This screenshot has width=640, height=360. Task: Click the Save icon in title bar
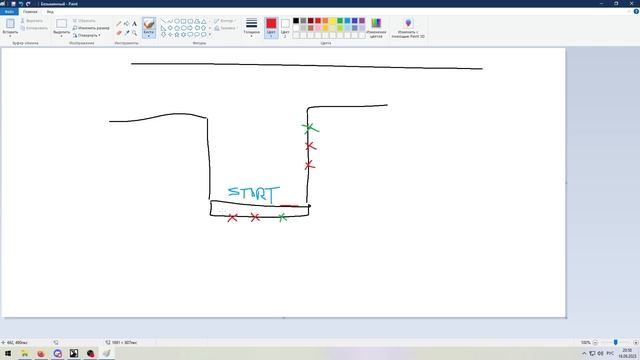tap(13, 4)
